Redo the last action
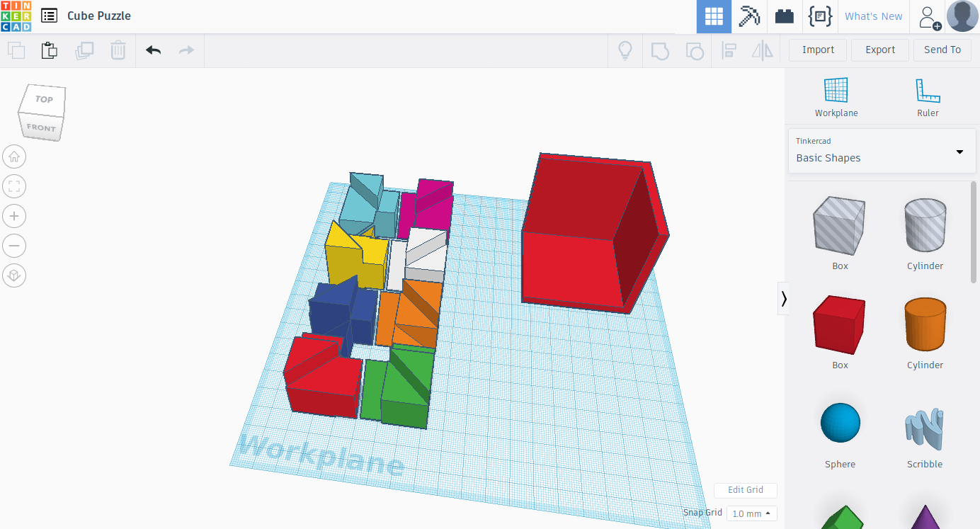The width and height of the screenshot is (980, 529). click(186, 50)
